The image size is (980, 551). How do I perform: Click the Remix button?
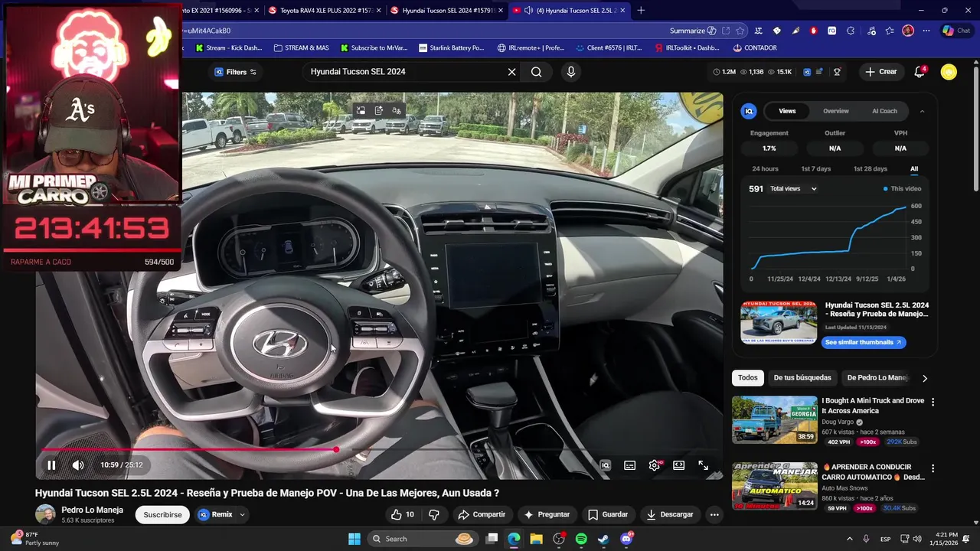[x=215, y=514]
